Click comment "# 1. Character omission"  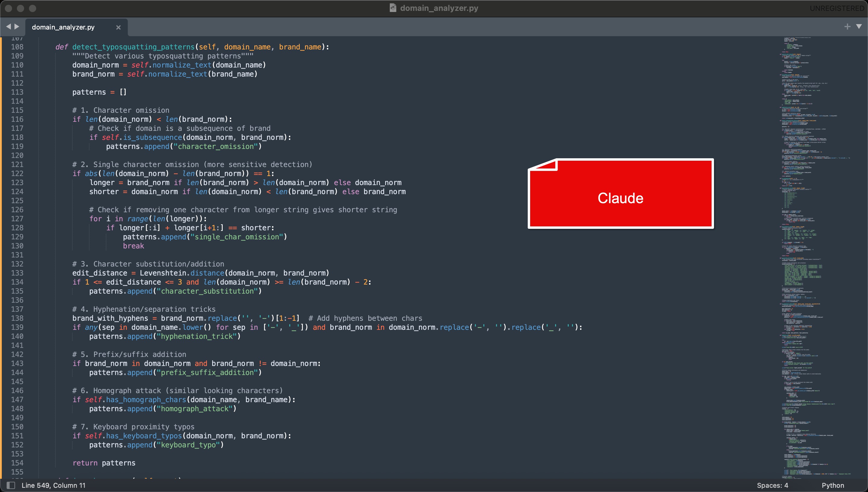[x=121, y=110]
